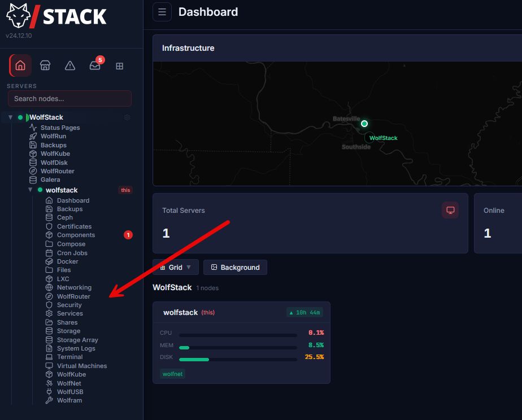Click the '1 nodes' count text

tap(207, 288)
